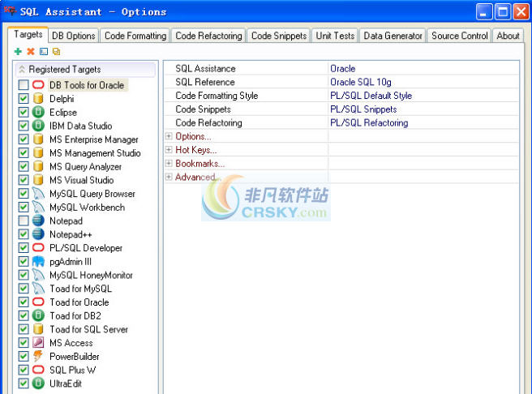Uncheck the PL/SQL Developer checkbox

point(24,247)
